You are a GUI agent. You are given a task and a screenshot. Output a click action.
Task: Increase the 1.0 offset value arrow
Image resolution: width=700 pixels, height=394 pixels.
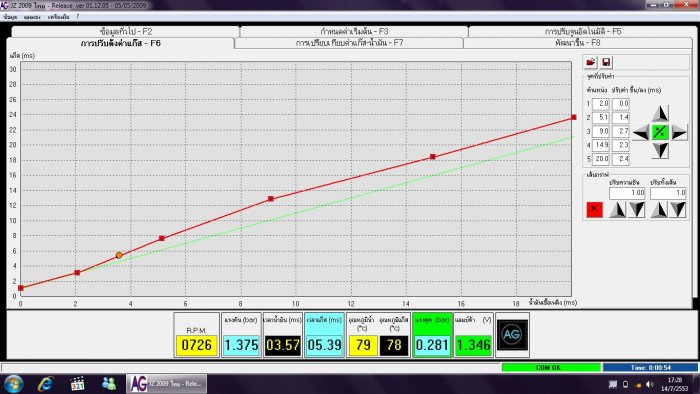tap(658, 209)
